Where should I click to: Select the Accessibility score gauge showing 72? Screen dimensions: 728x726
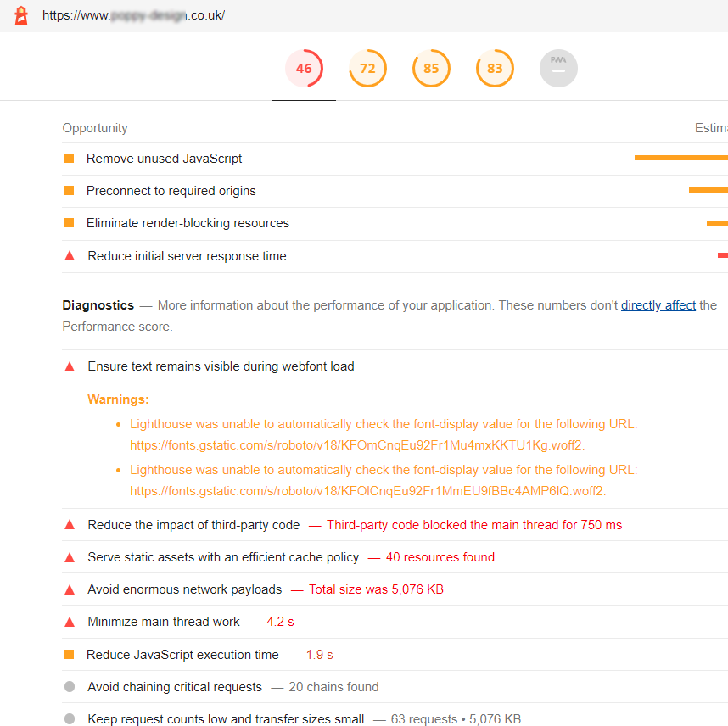[367, 69]
